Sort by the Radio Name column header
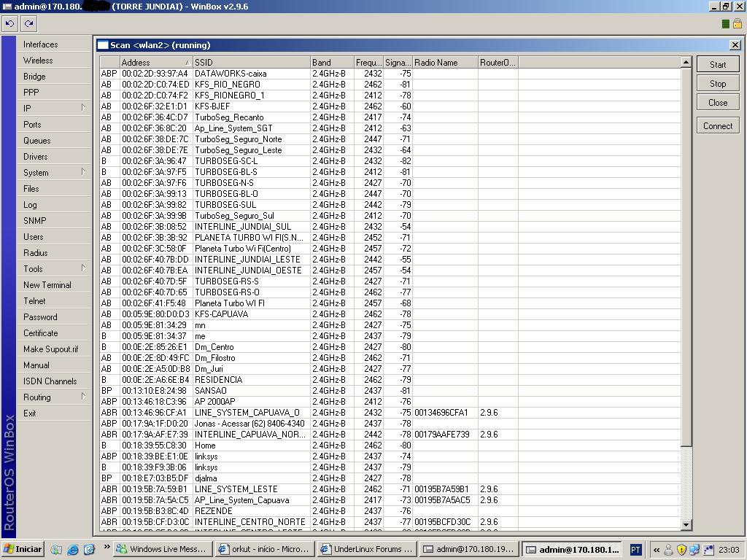This screenshot has height=560, width=747. [445, 63]
